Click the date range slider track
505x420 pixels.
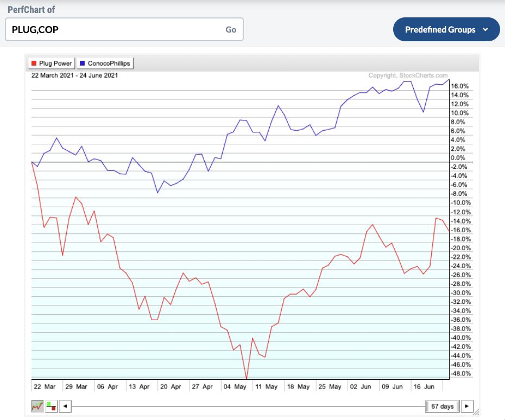pos(244,406)
